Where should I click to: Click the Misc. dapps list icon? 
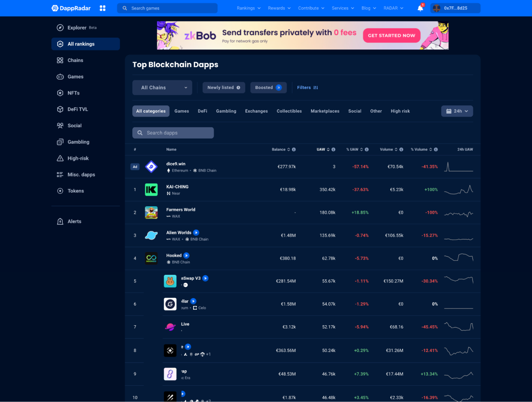[60, 174]
